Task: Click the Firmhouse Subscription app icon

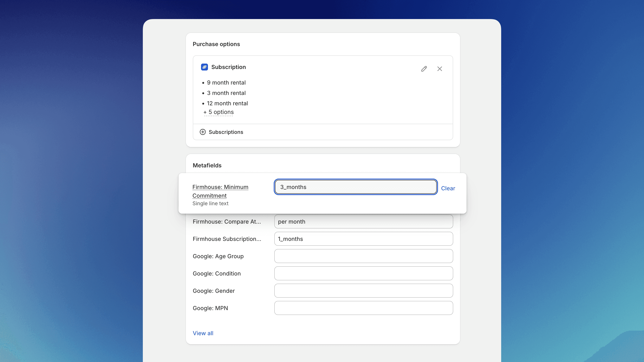Action: point(204,67)
